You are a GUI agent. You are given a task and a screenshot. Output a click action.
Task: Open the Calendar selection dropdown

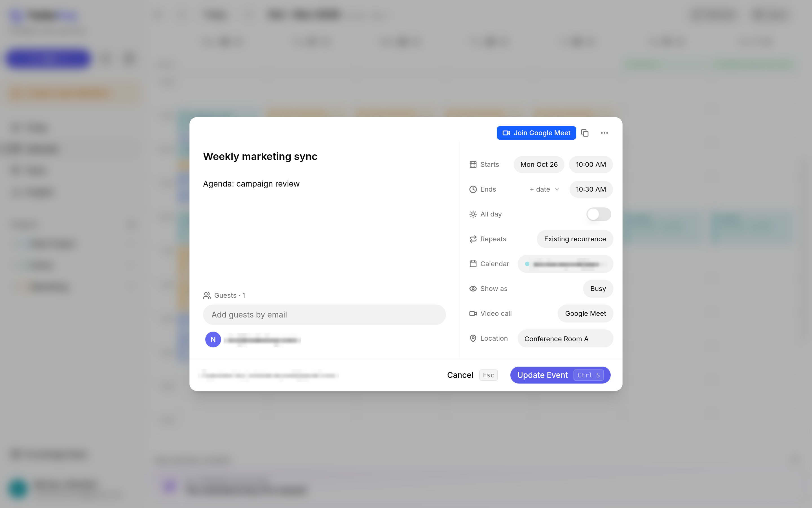pos(565,264)
